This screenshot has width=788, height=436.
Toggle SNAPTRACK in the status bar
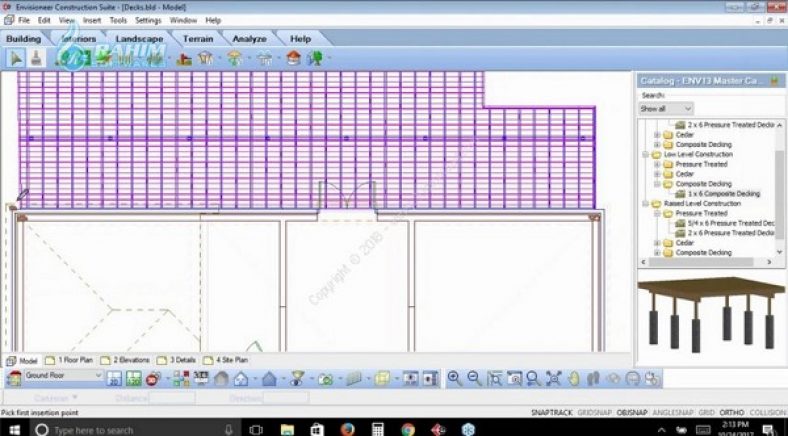coord(551,412)
